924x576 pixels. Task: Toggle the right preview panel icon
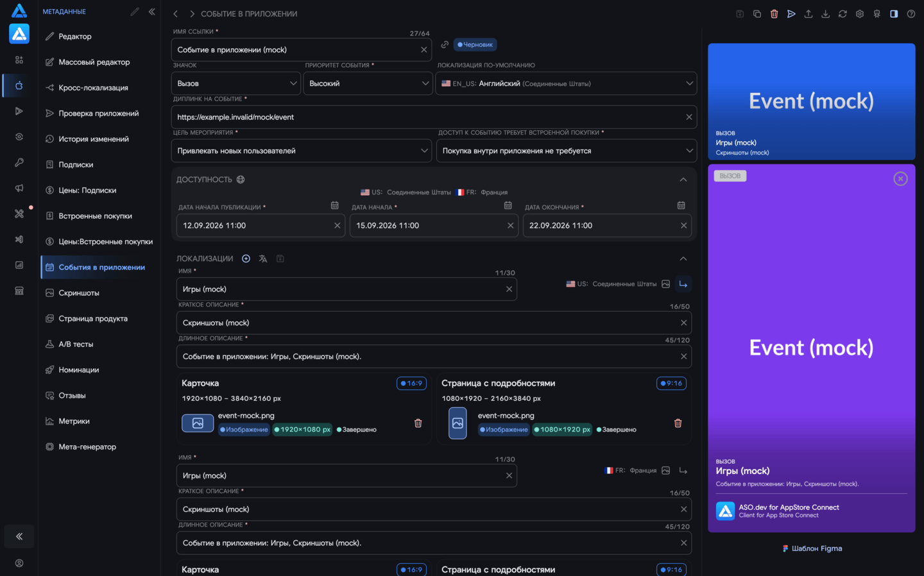pyautogui.click(x=894, y=13)
